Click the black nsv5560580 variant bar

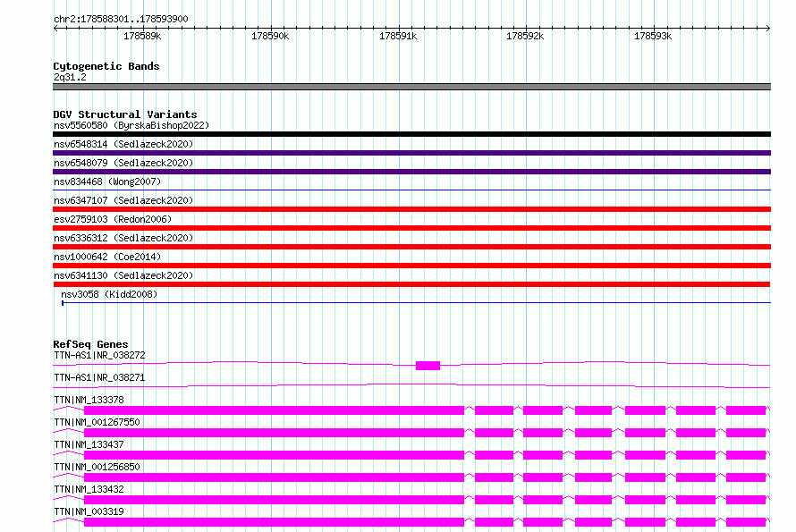click(x=411, y=134)
